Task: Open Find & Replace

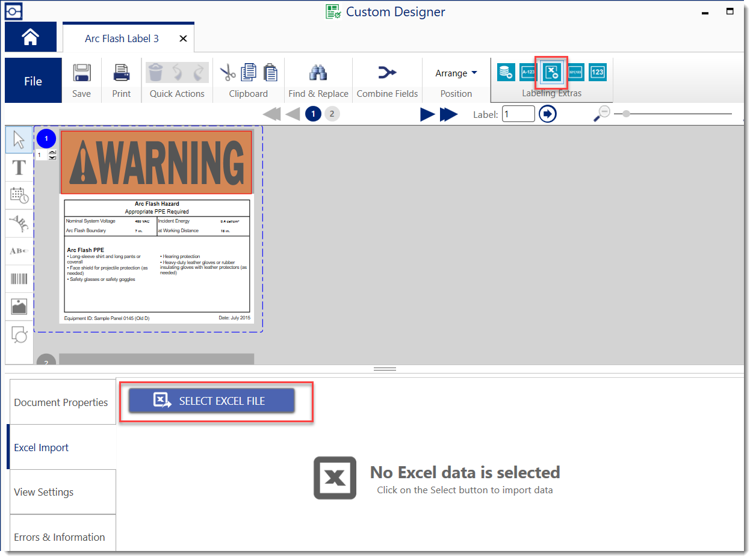Action: (318, 79)
